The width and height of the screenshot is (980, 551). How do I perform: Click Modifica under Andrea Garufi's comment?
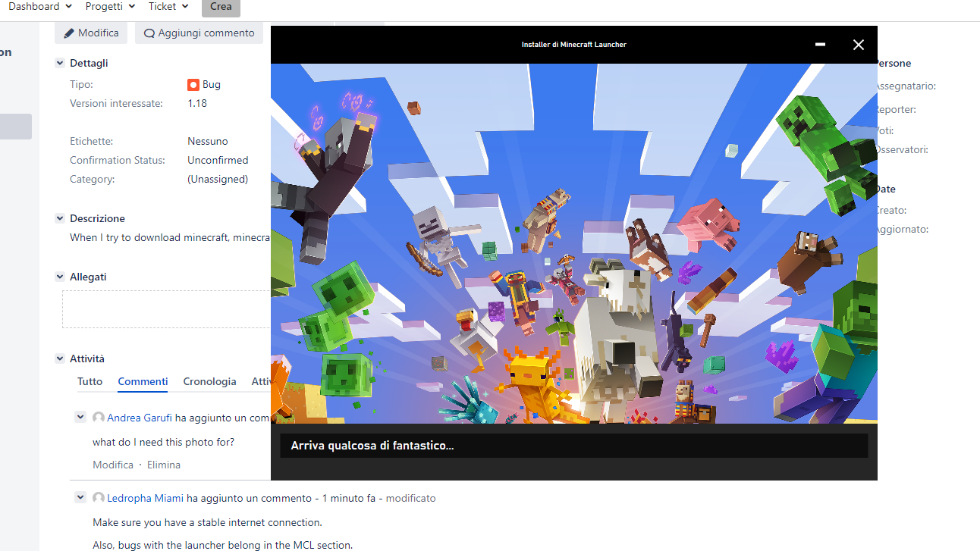(113, 465)
